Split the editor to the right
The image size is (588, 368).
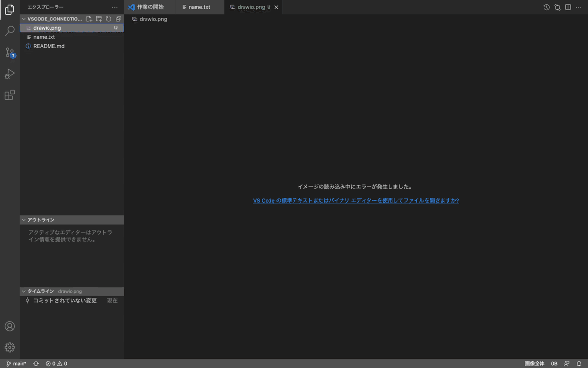(x=568, y=7)
